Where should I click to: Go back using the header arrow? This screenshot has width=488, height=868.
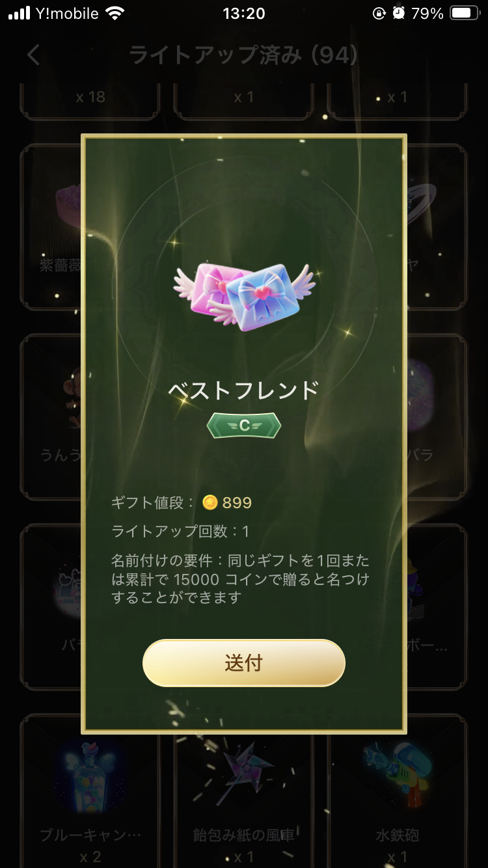(34, 55)
